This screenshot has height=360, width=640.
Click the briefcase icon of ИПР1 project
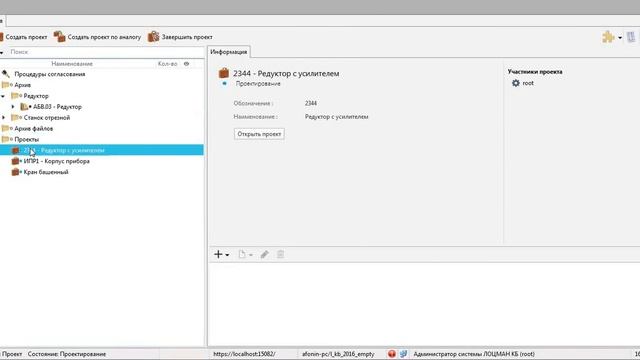pos(16,161)
